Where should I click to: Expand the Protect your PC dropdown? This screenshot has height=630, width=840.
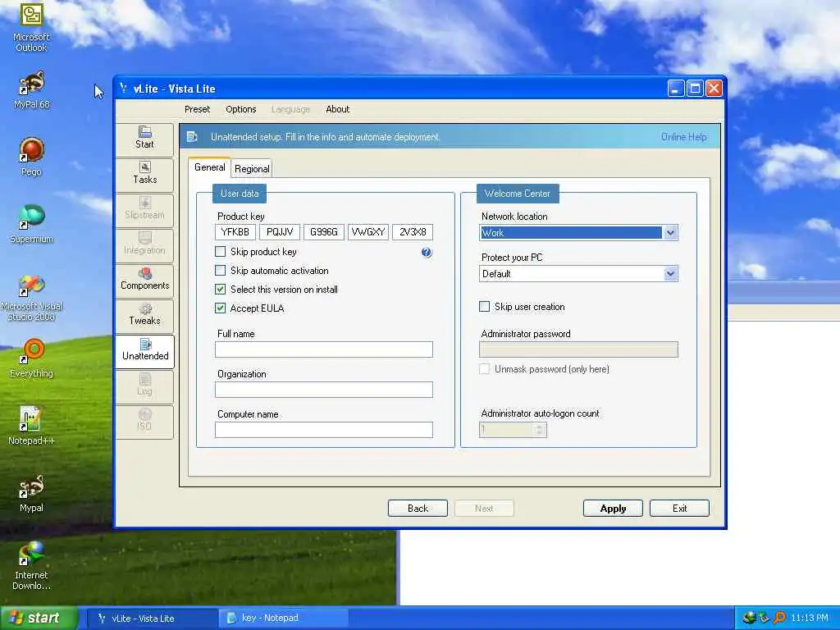pyautogui.click(x=670, y=274)
